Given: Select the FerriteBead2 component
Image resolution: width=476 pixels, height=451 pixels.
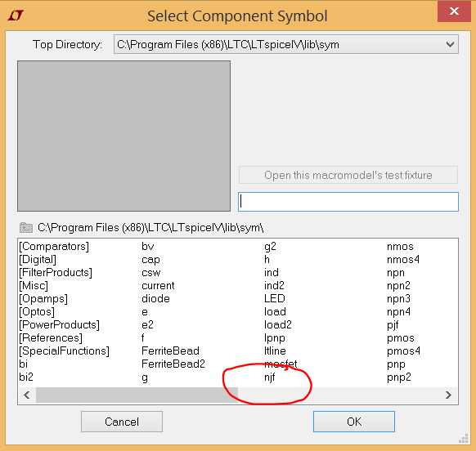Looking at the screenshot, I should 173,364.
